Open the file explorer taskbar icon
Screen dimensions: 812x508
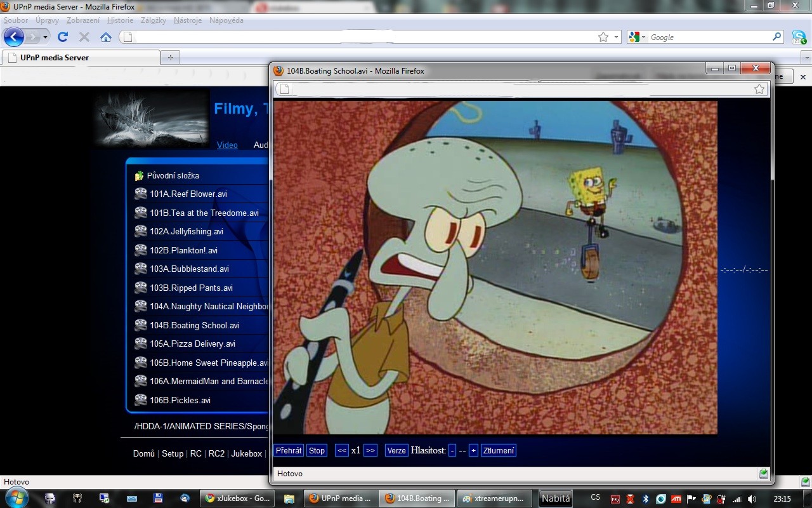click(x=289, y=498)
